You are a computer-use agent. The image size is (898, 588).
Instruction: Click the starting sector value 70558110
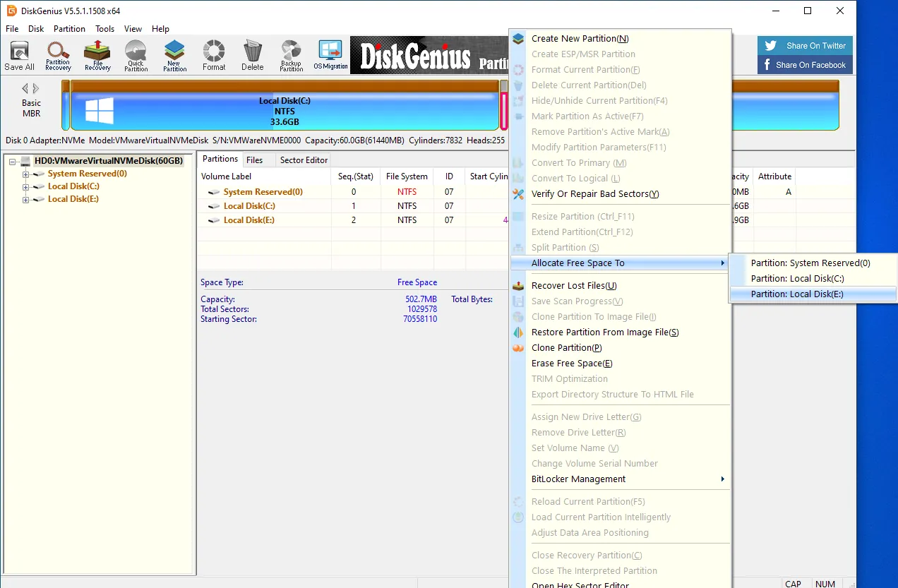[x=420, y=319]
